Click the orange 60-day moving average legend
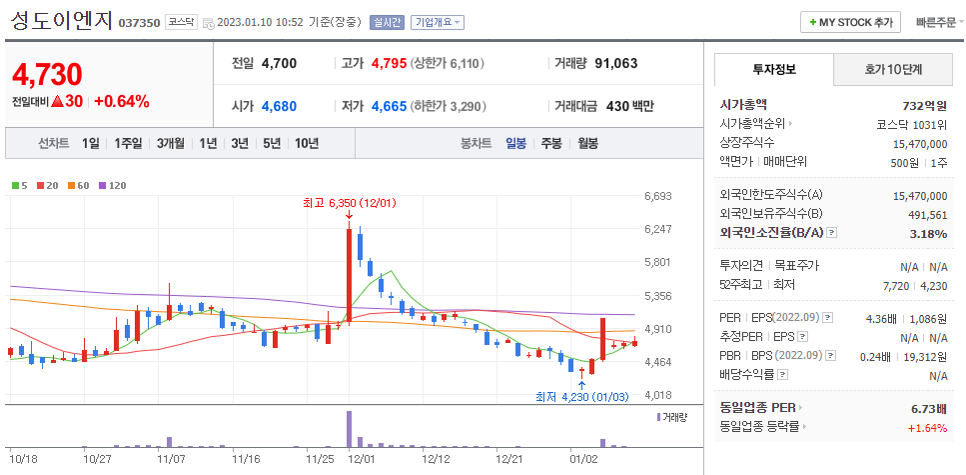Screen dimensions: 966x475 click(x=78, y=185)
